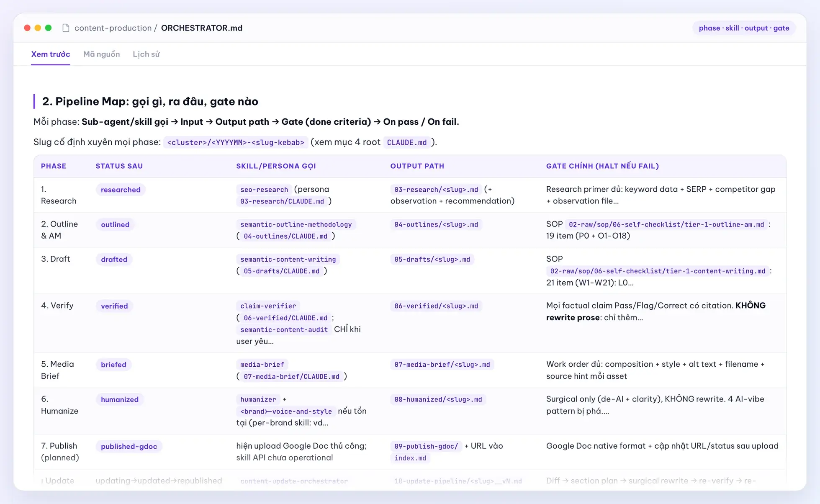Click the semantic-content-audit chip
This screenshot has width=820, height=504.
point(284,330)
